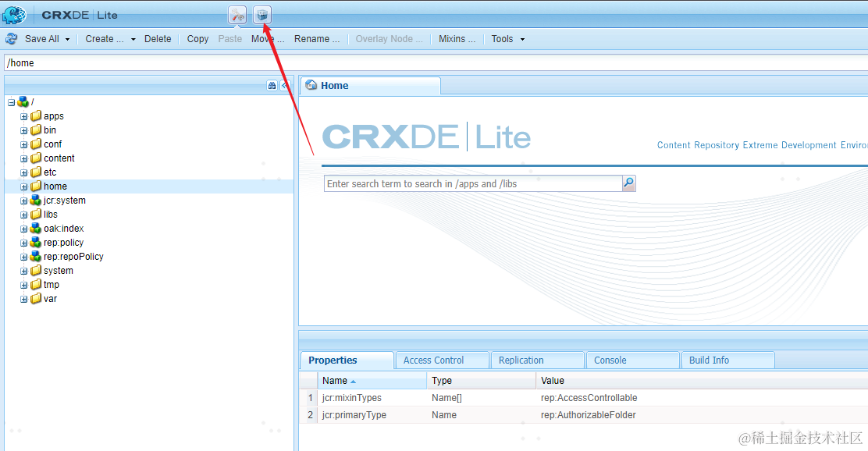Click the root node icon

coord(23,101)
